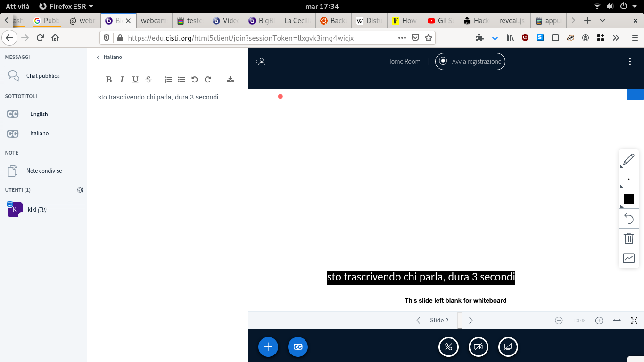
Task: Open Firefox ESR application menu
Action: [x=66, y=6]
